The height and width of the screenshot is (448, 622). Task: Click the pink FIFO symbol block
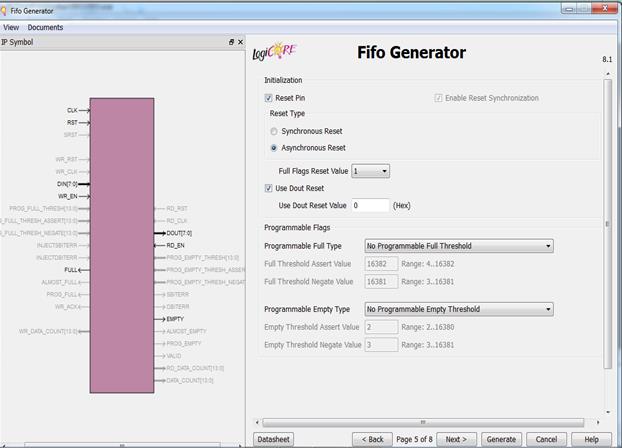pyautogui.click(x=122, y=246)
